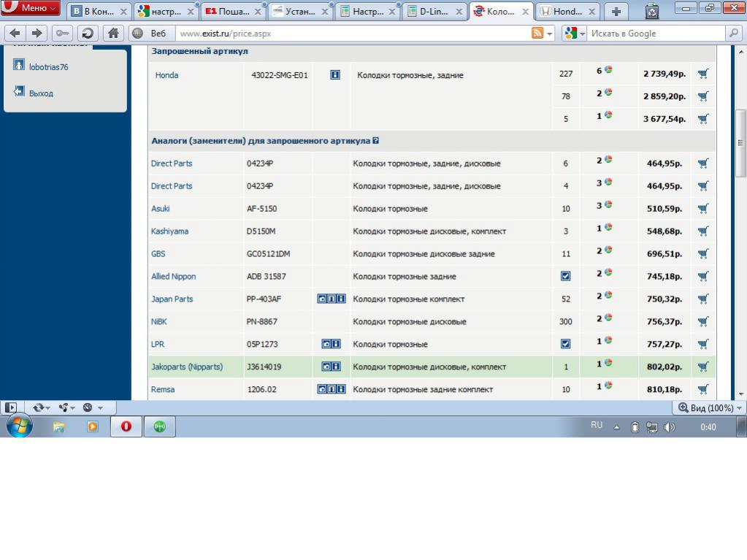Add Asuki AF-5150 to cart
This screenshot has height=560, width=747.
(x=703, y=208)
